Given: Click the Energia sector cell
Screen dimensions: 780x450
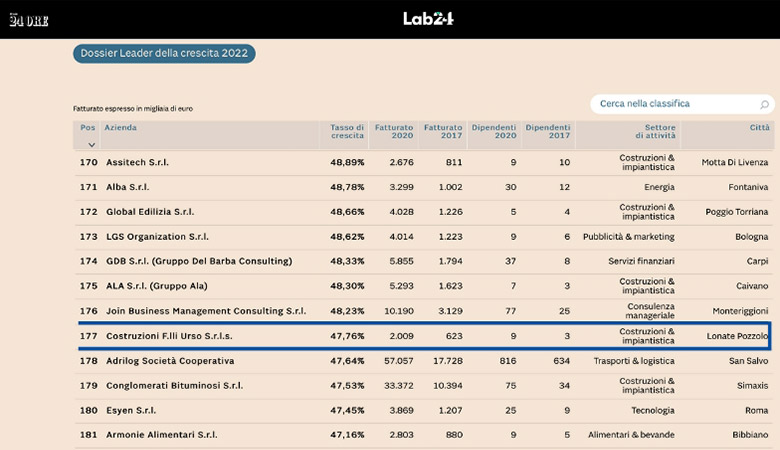Looking at the screenshot, I should (x=659, y=187).
